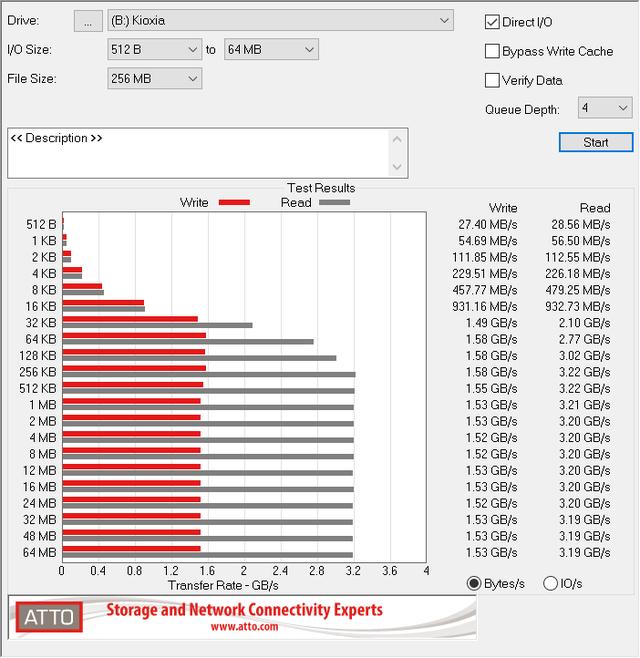Click the description scrollbar down arrow
The image size is (640, 658).
[x=397, y=167]
